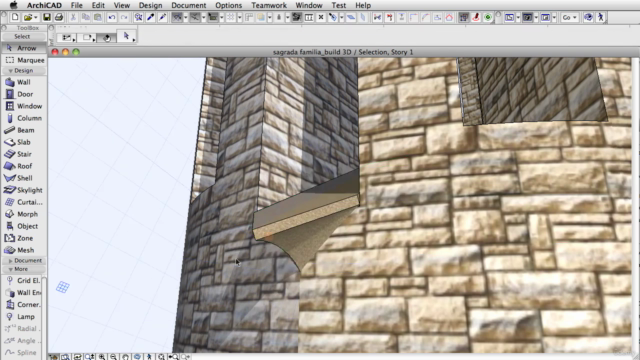Click the small blue grid plane marker
Screen dimensions: 640x360
pos(62,287)
